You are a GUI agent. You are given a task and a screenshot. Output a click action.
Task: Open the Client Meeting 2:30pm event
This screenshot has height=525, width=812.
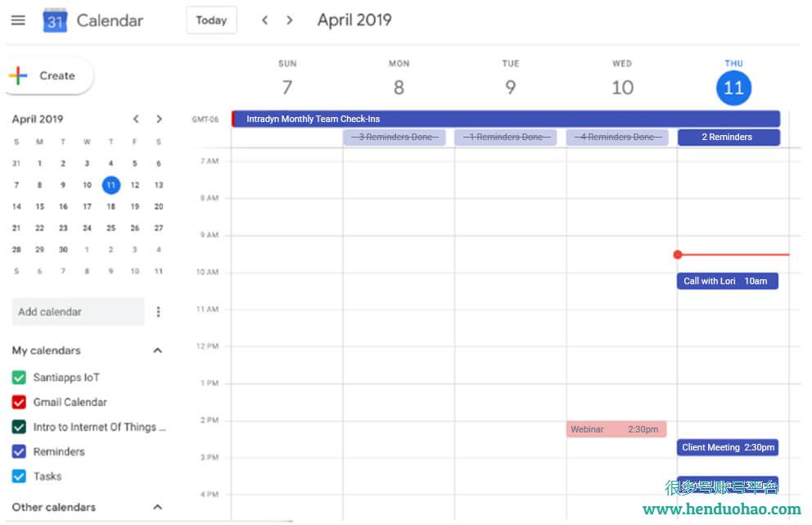coord(728,447)
